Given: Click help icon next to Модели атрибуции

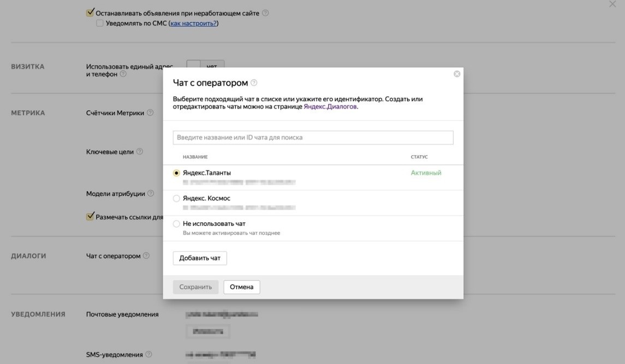Looking at the screenshot, I should (151, 193).
